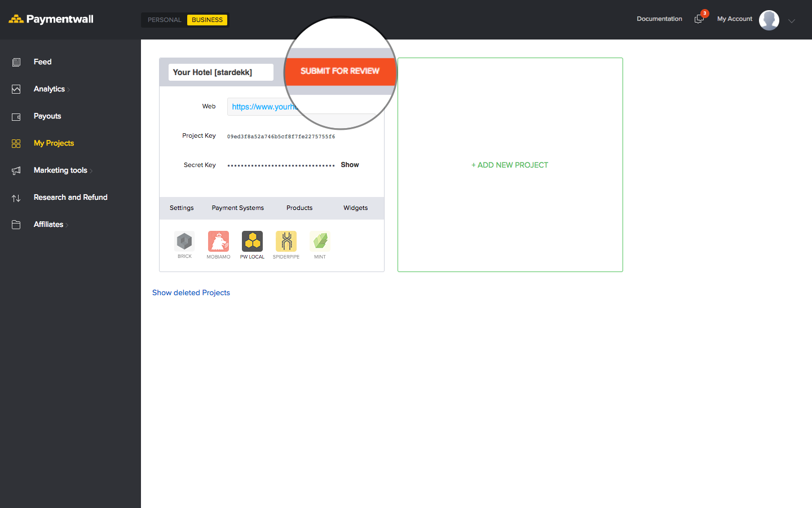Open the Payment Systems tab

(x=237, y=208)
